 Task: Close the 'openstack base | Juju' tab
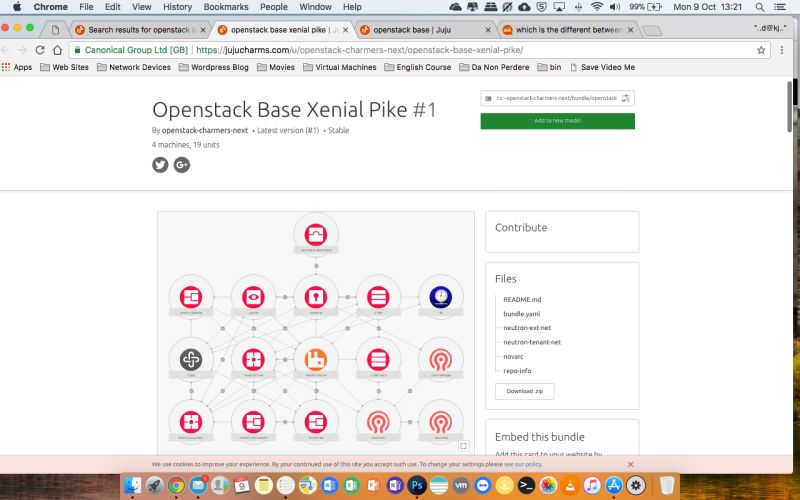(x=488, y=30)
